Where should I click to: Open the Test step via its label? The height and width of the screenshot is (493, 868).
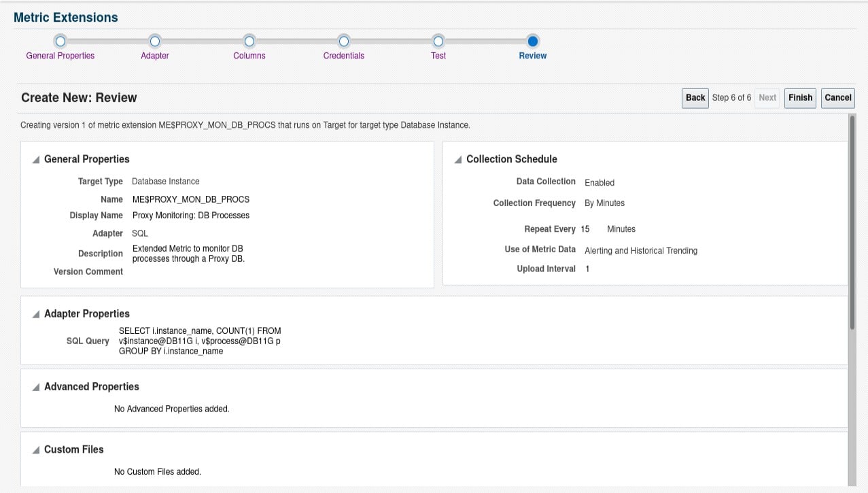438,56
